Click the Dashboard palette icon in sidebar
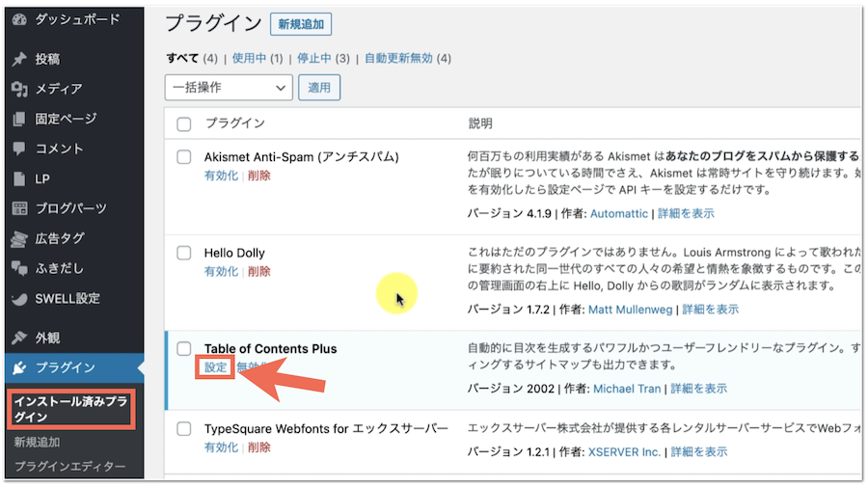 pyautogui.click(x=19, y=19)
